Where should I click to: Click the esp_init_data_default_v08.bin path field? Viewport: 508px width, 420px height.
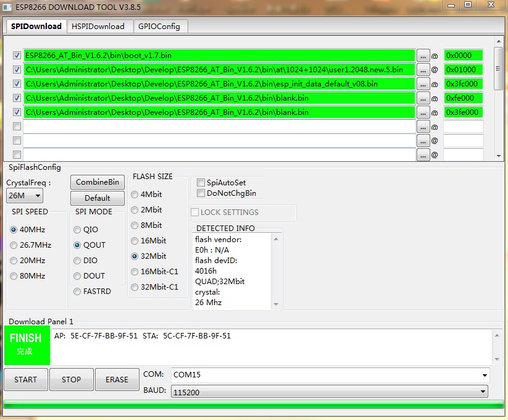[219, 84]
